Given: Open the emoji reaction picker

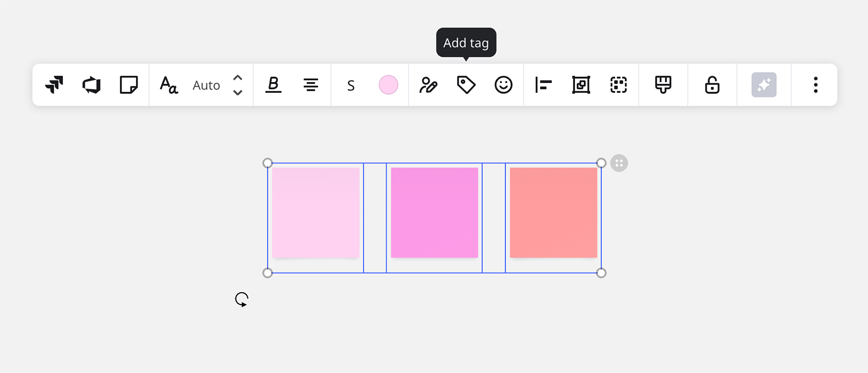Looking at the screenshot, I should (503, 85).
